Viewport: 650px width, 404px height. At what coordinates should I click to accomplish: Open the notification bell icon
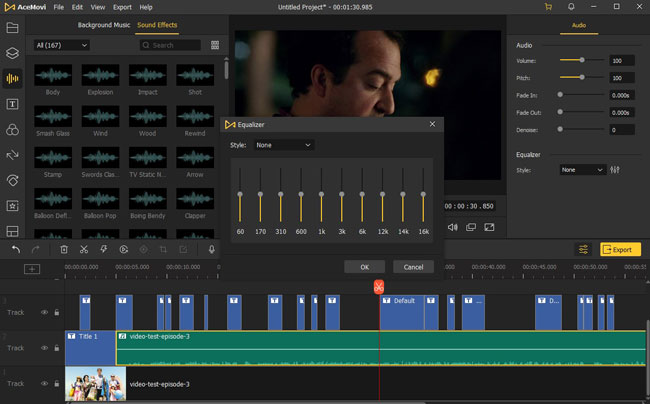(571, 7)
